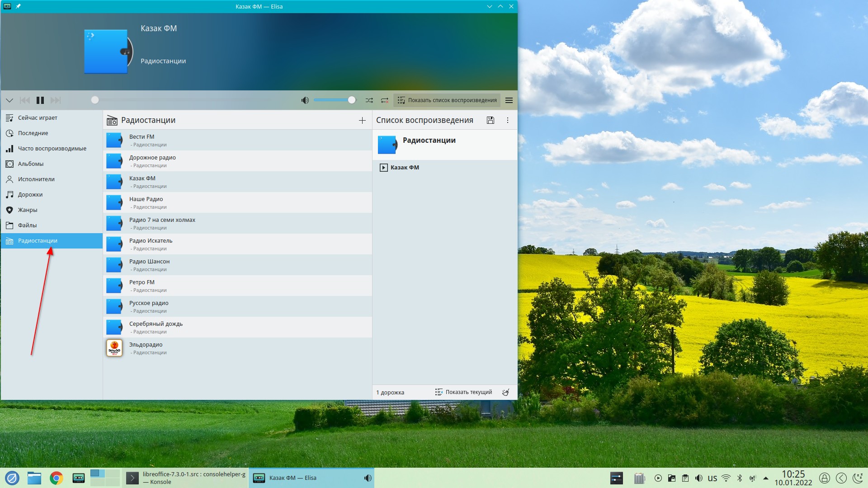Save the playlist with the floppy icon
The image size is (868, 488).
491,120
